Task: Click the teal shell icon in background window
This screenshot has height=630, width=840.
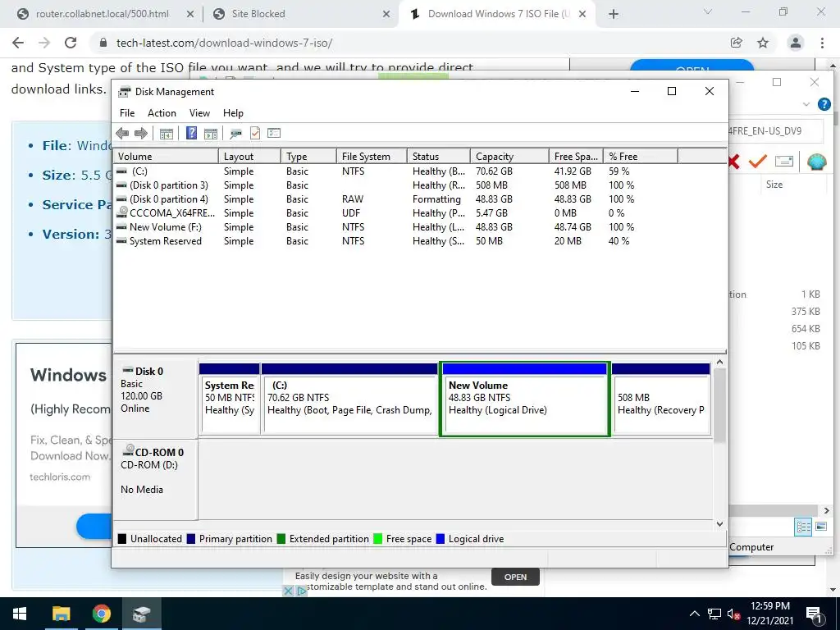Action: pos(816,162)
